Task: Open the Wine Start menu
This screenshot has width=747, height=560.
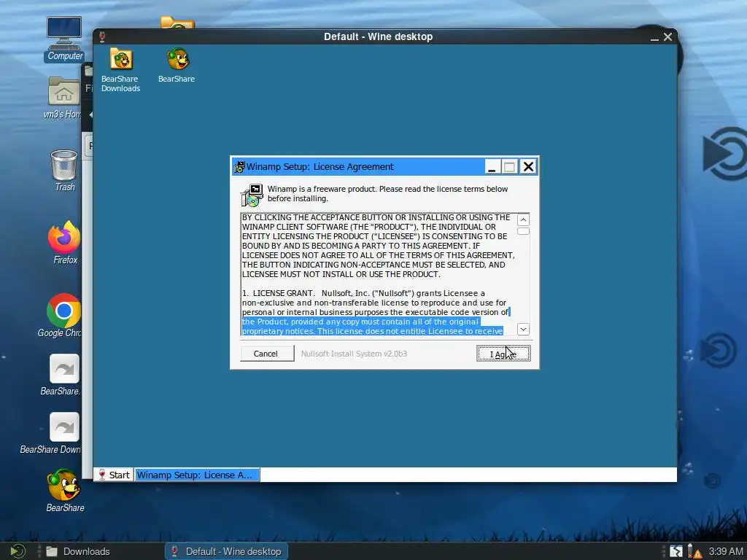Action: (113, 475)
